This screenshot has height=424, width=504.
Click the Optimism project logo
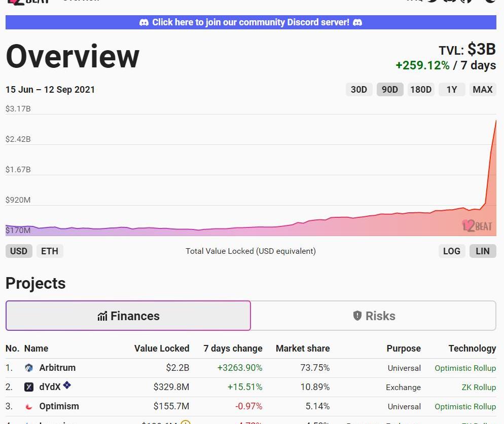tap(29, 407)
